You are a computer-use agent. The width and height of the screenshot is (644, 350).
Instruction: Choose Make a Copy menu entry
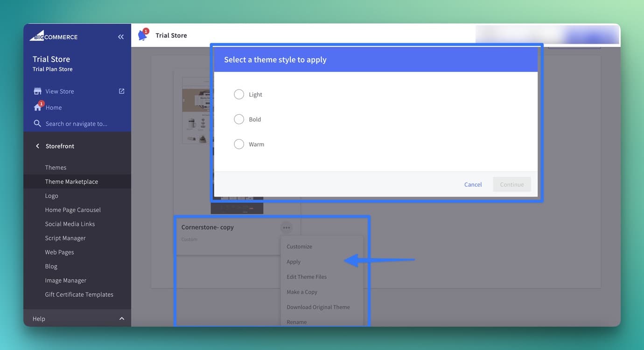click(302, 292)
